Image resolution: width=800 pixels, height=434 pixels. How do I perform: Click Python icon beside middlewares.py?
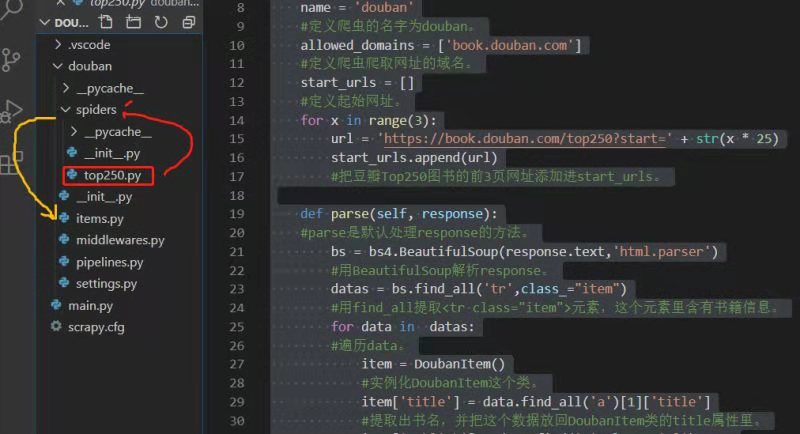tap(64, 239)
